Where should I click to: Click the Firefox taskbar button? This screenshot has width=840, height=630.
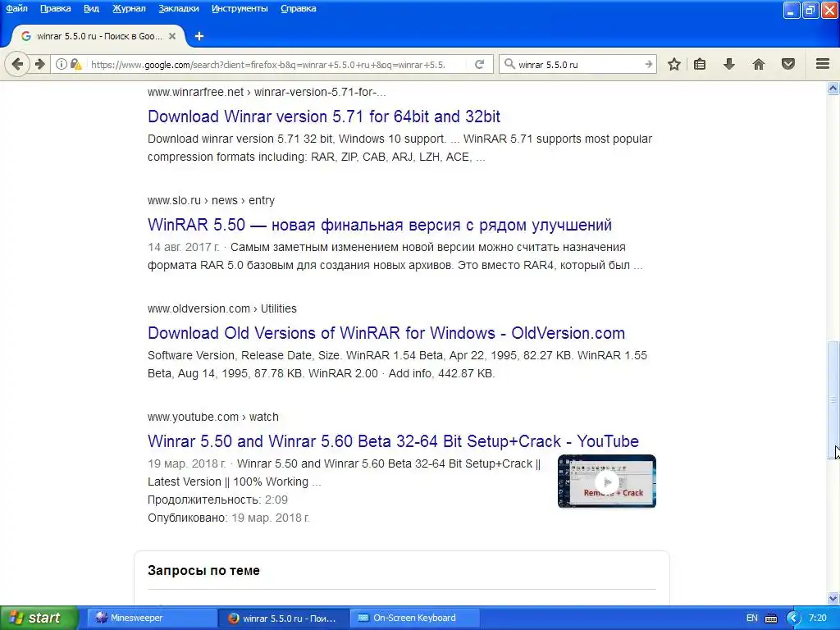point(283,618)
